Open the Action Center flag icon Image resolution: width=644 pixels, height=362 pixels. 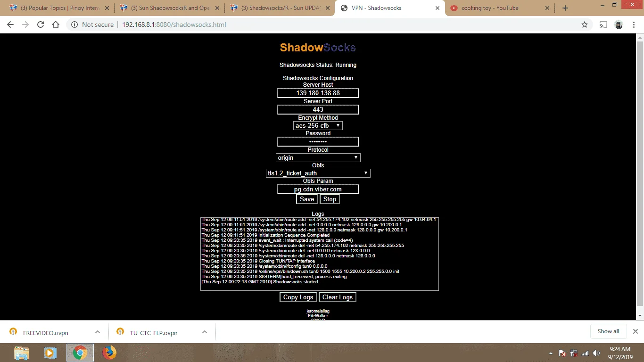coord(562,353)
